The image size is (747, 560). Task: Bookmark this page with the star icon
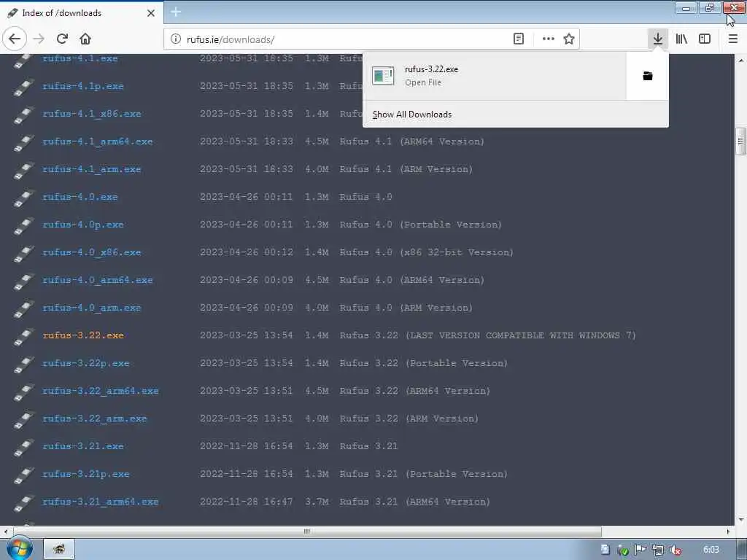coord(569,39)
